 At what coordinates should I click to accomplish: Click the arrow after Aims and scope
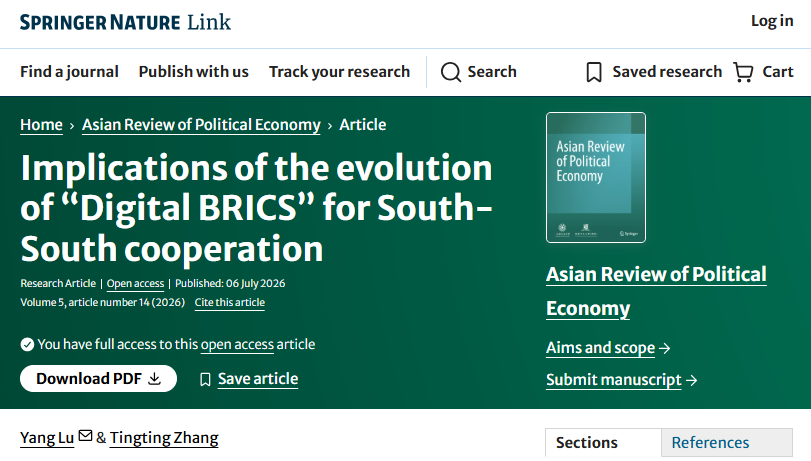(x=665, y=349)
